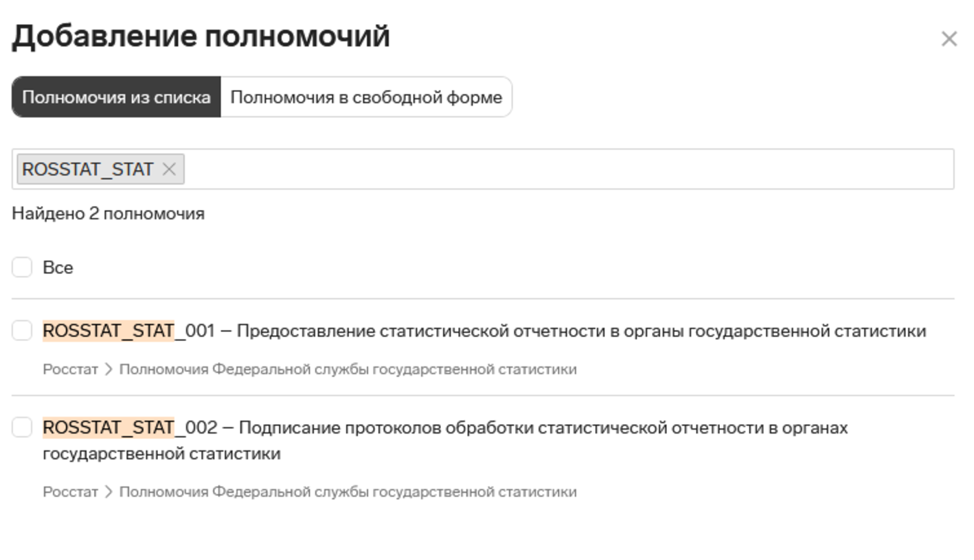Click the chevron in the second item's breadcrumb
The width and height of the screenshot is (974, 560).
110,491
